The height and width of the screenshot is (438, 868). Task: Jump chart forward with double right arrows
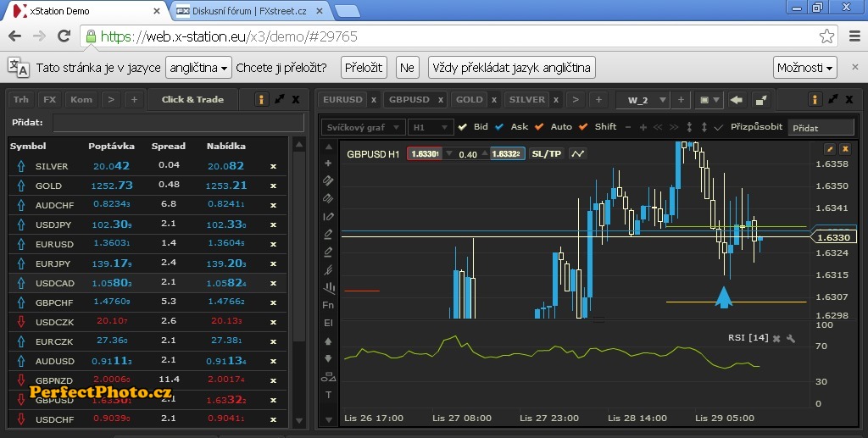(x=674, y=127)
